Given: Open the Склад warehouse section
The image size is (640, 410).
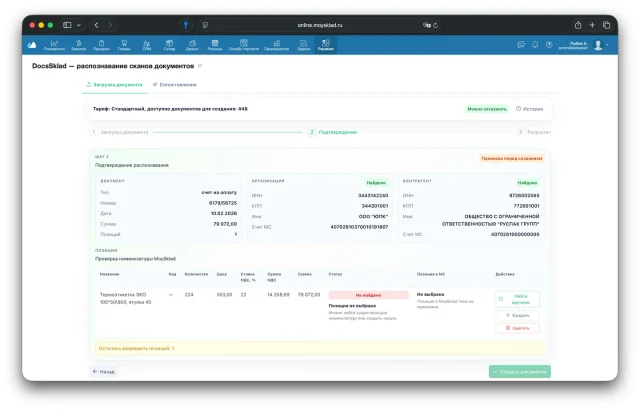Looking at the screenshot, I should (x=169, y=45).
